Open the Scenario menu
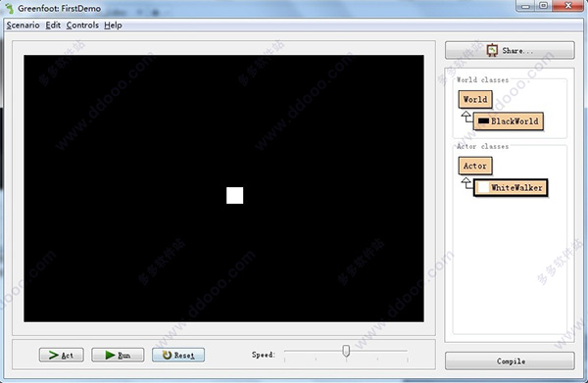The width and height of the screenshot is (588, 383). click(23, 25)
